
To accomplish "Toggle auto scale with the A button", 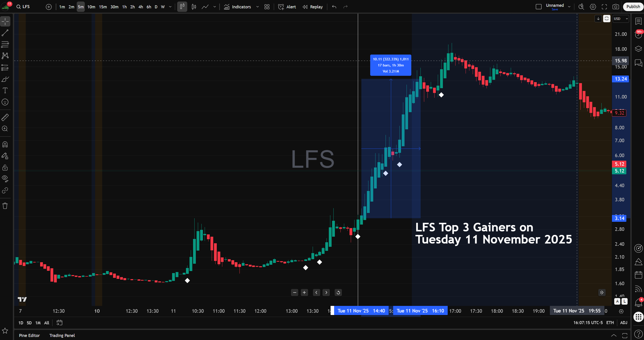I will tap(617, 301).
